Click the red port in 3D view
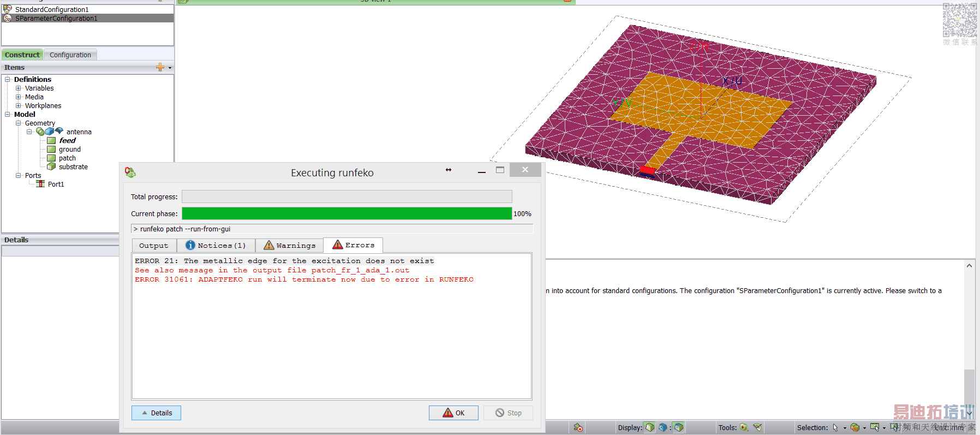 point(647,171)
